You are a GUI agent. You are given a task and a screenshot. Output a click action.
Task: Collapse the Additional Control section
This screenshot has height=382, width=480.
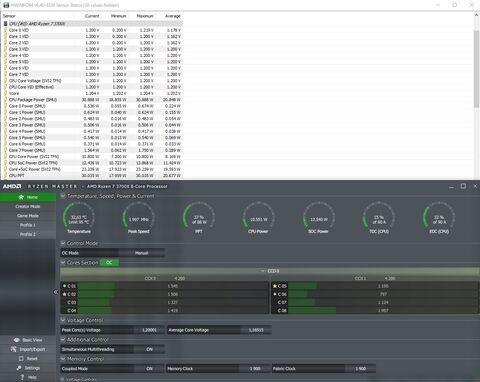click(x=63, y=340)
